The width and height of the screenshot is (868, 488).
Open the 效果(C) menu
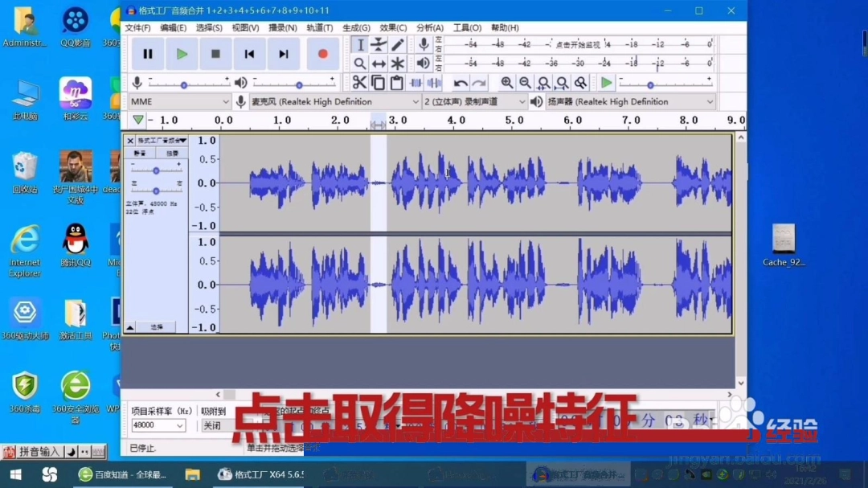[393, 27]
